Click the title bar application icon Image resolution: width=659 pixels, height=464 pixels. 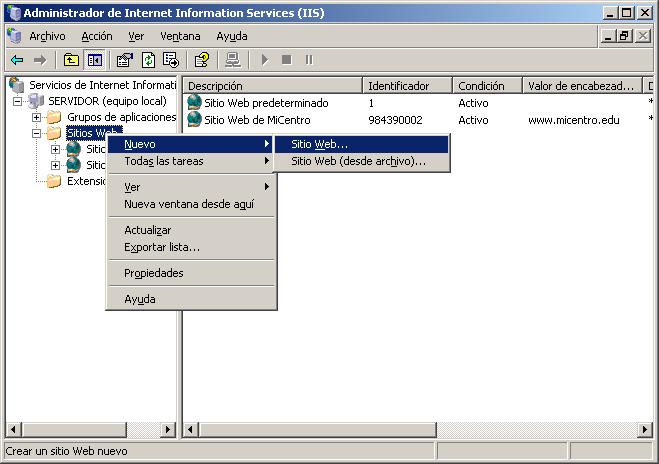tap(13, 13)
